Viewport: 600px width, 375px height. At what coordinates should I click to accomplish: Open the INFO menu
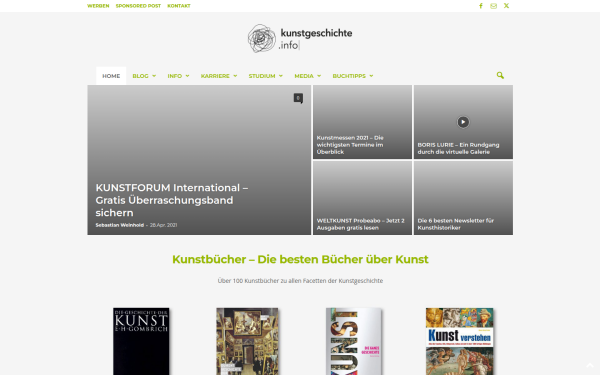178,76
